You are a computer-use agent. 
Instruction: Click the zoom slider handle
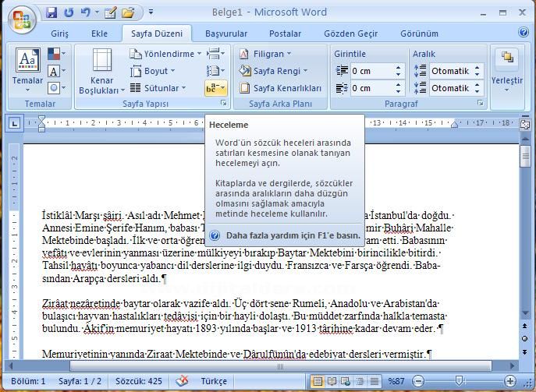[x=459, y=380]
